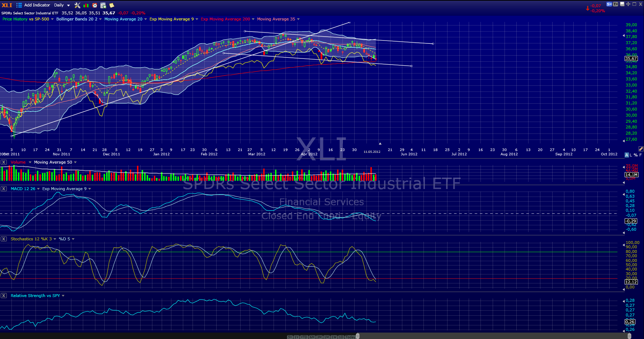Click the save chart floppy icon

point(622,4)
